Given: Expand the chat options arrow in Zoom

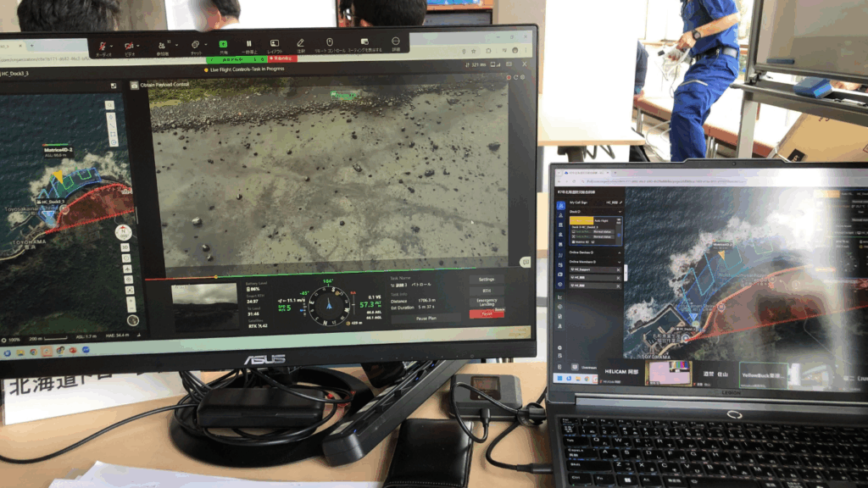Looking at the screenshot, I should 205,44.
